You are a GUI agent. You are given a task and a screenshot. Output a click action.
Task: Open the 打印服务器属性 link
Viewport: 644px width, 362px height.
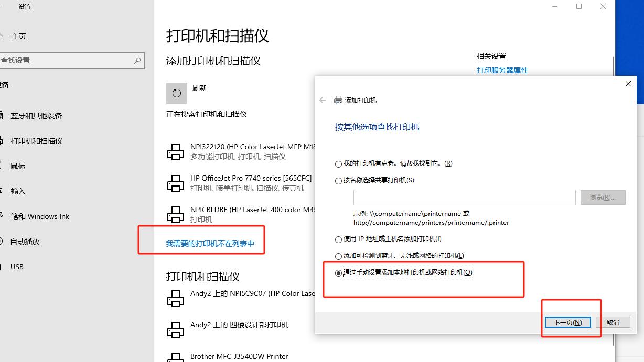point(500,70)
